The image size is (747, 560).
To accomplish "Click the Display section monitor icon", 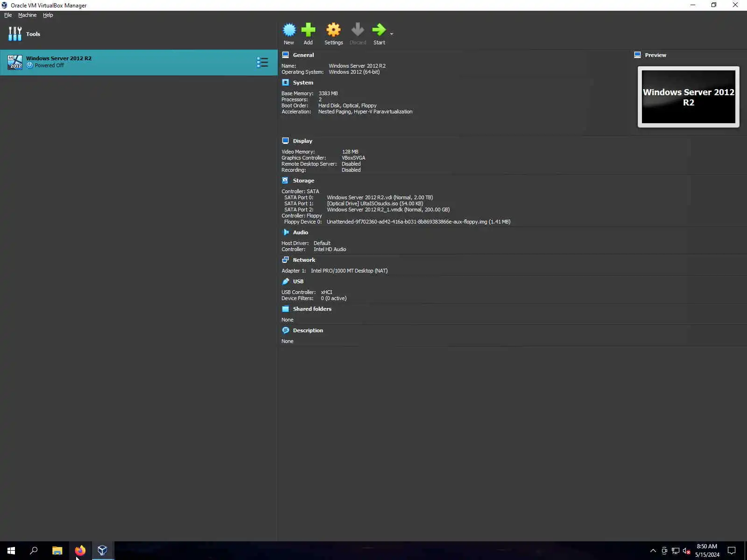I will point(285,141).
